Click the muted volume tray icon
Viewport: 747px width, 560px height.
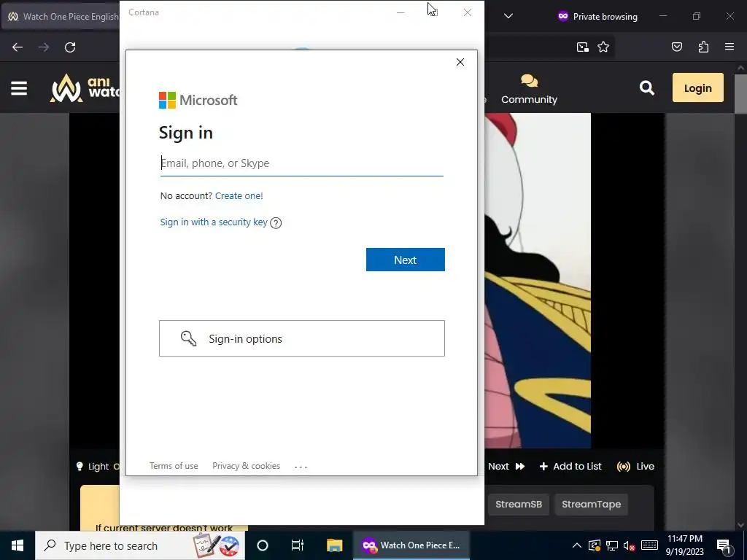[630, 545]
